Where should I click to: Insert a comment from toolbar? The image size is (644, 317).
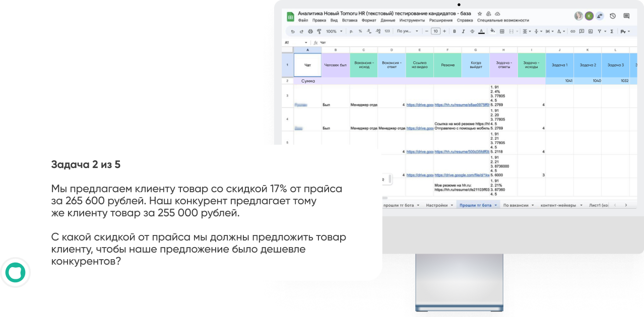pyautogui.click(x=582, y=31)
